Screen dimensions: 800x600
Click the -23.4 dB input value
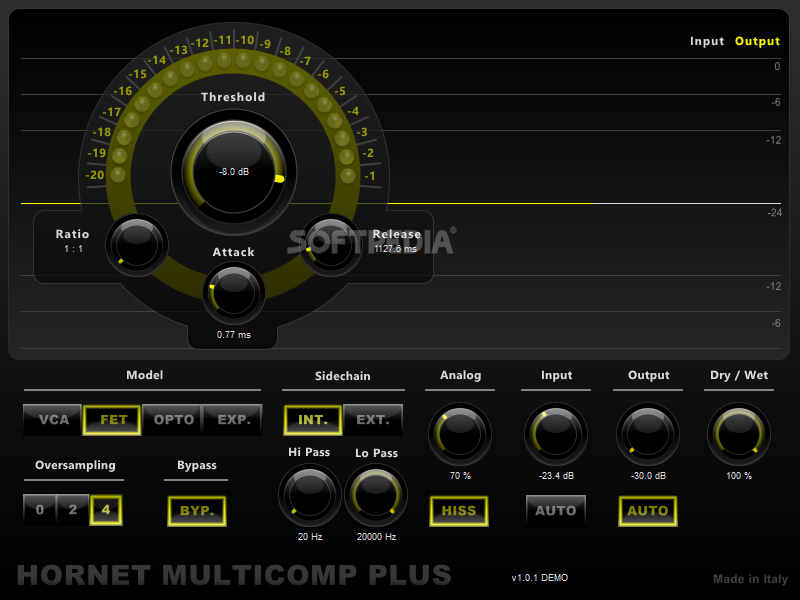coord(556,476)
